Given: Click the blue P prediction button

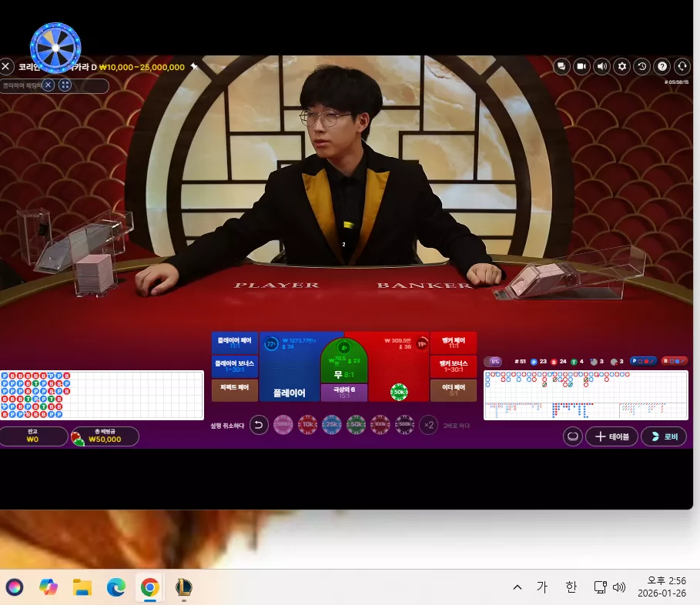Looking at the screenshot, I should [643, 361].
